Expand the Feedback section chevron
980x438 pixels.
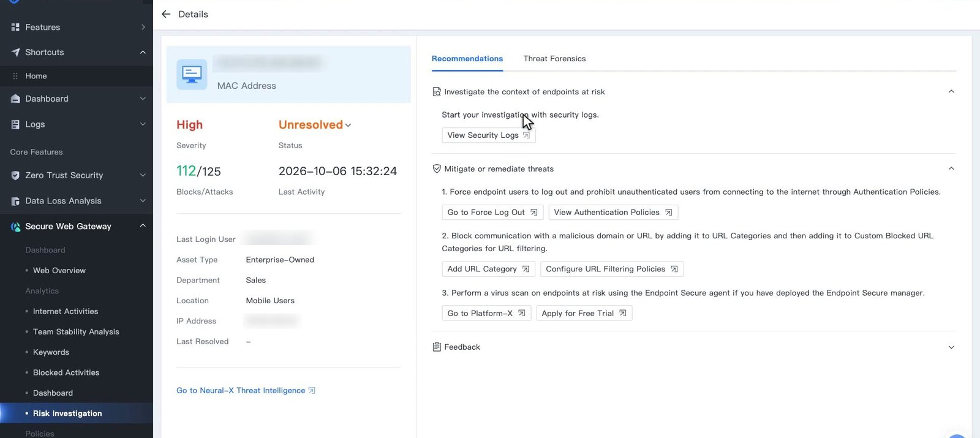tap(951, 347)
